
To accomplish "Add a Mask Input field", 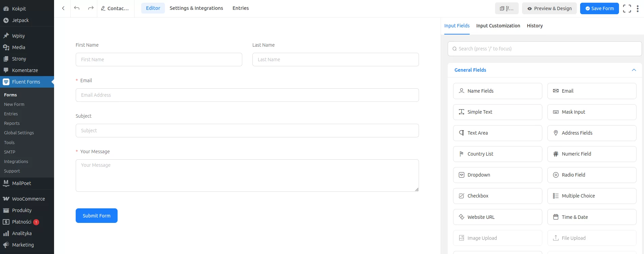I will [x=592, y=112].
